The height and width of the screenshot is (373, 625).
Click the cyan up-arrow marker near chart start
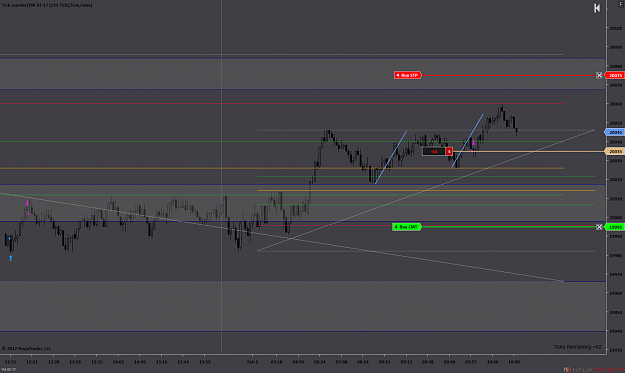pos(11,258)
